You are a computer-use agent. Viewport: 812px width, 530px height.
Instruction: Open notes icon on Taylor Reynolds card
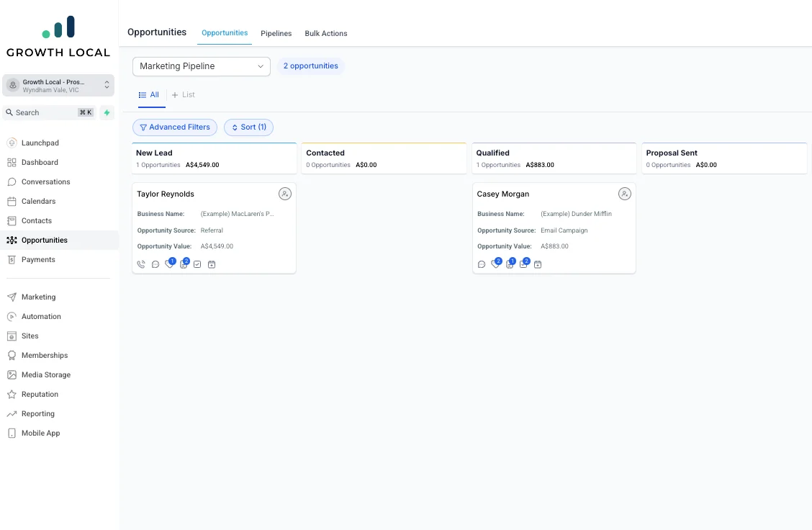(x=184, y=264)
